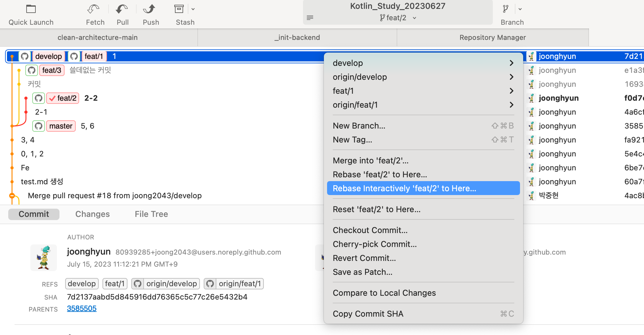Click the Push toolbar icon
Viewport: 644px width, 335px height.
click(149, 9)
